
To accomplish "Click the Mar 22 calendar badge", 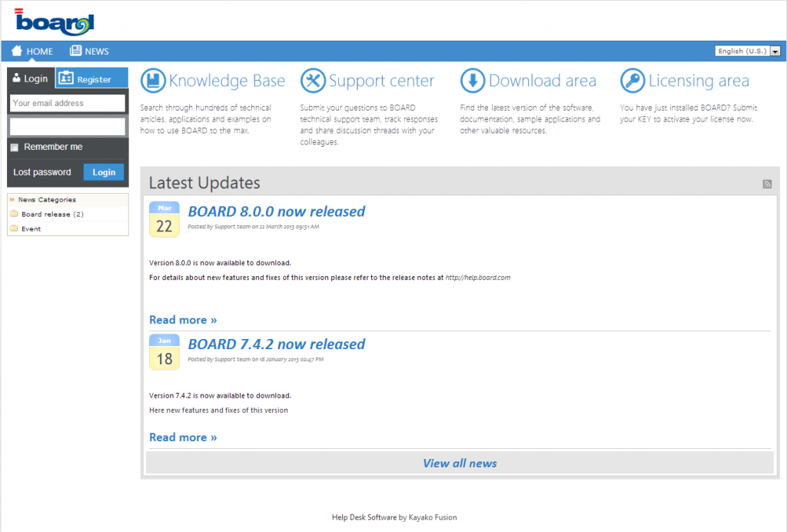I will 164,219.
